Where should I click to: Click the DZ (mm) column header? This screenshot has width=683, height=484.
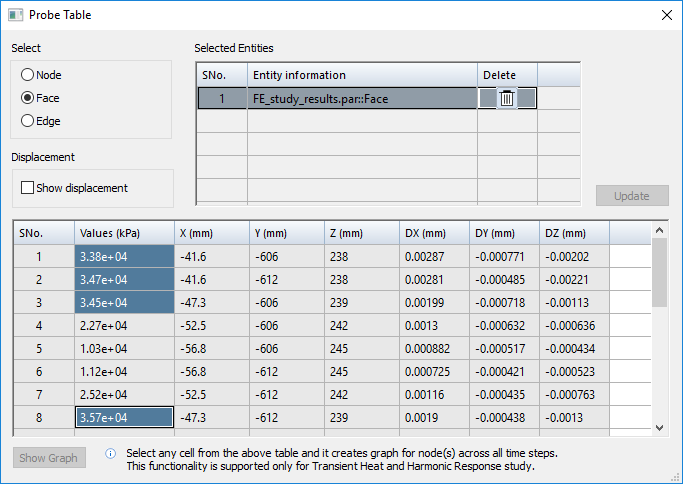tap(574, 233)
